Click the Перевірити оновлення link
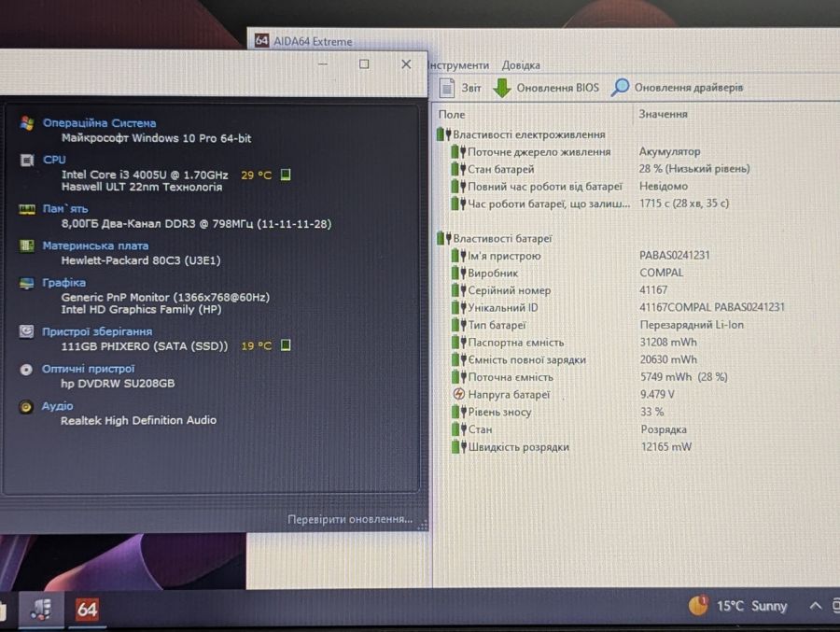Viewport: 840px width, 632px height. click(350, 519)
